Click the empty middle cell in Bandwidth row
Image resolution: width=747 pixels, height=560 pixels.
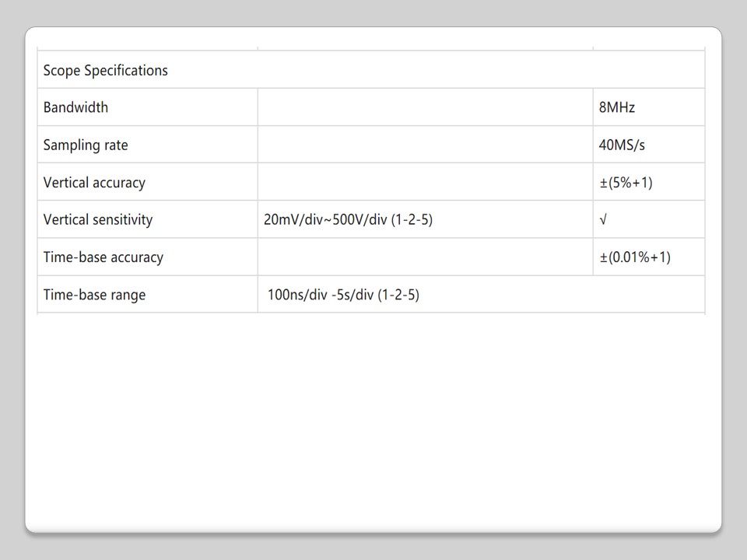(x=425, y=107)
